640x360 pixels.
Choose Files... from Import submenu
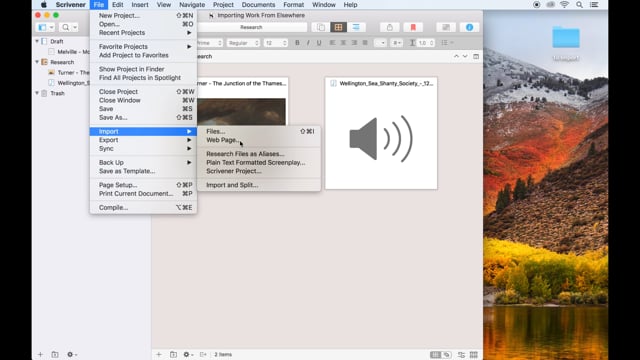click(259, 131)
